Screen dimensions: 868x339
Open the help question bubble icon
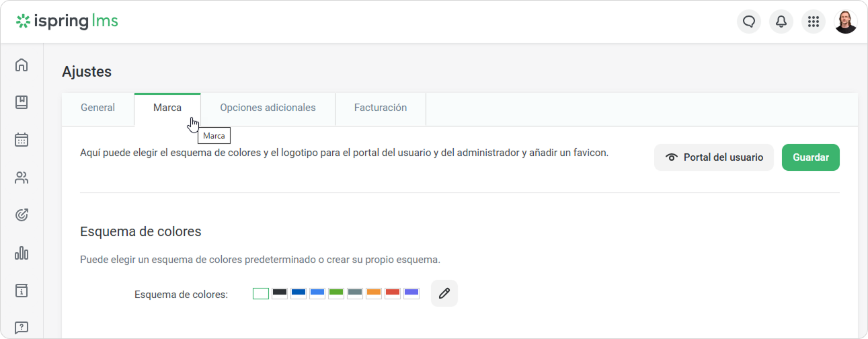[22, 328]
